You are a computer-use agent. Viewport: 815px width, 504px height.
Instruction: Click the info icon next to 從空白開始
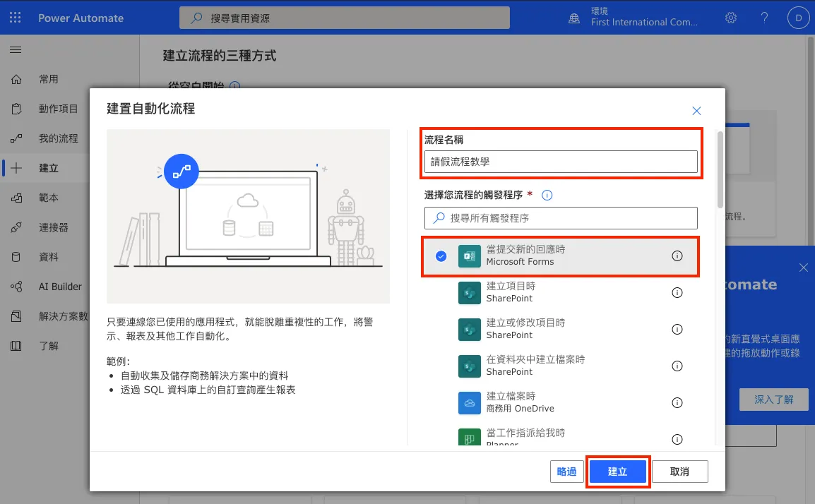click(x=235, y=85)
